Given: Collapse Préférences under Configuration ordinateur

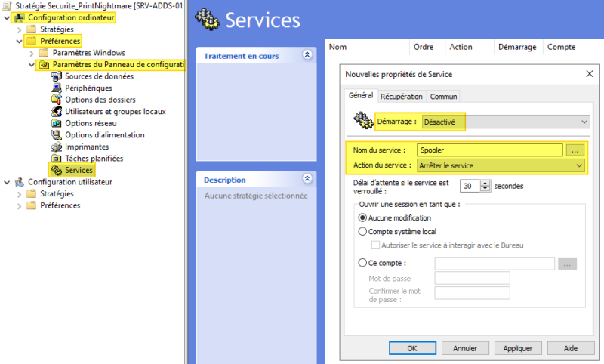Looking at the screenshot, I should [19, 42].
